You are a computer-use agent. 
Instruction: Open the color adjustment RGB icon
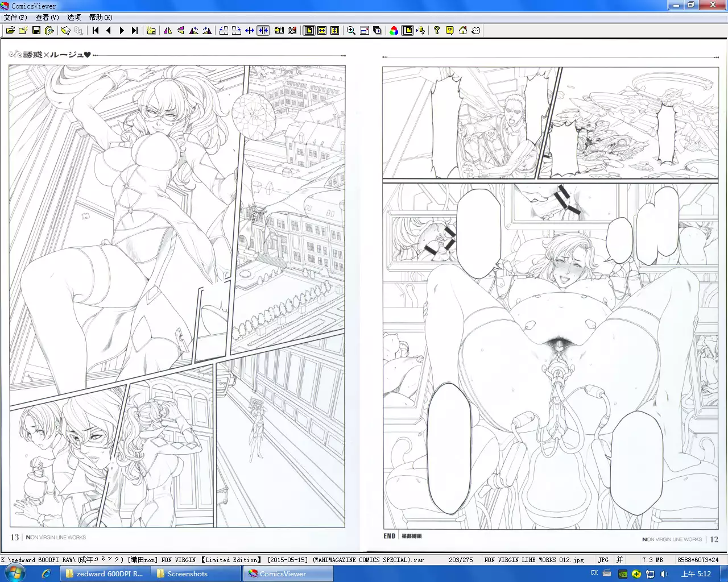click(394, 31)
